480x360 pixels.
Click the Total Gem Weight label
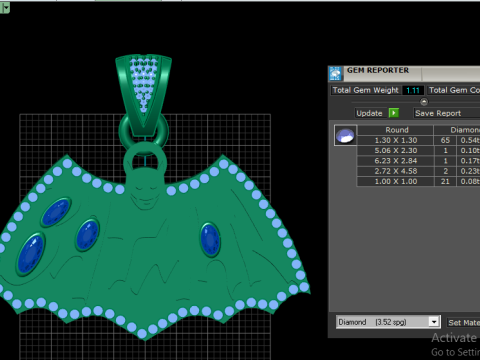(365, 90)
